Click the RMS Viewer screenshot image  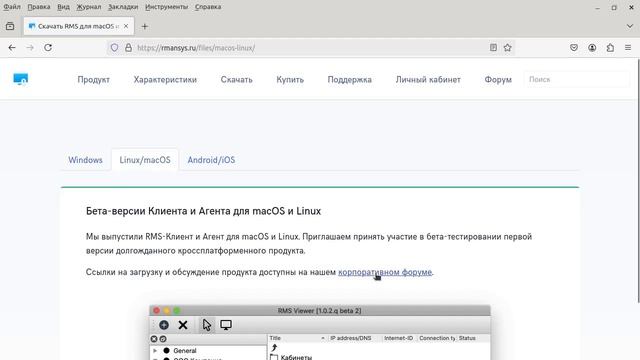pos(320,332)
